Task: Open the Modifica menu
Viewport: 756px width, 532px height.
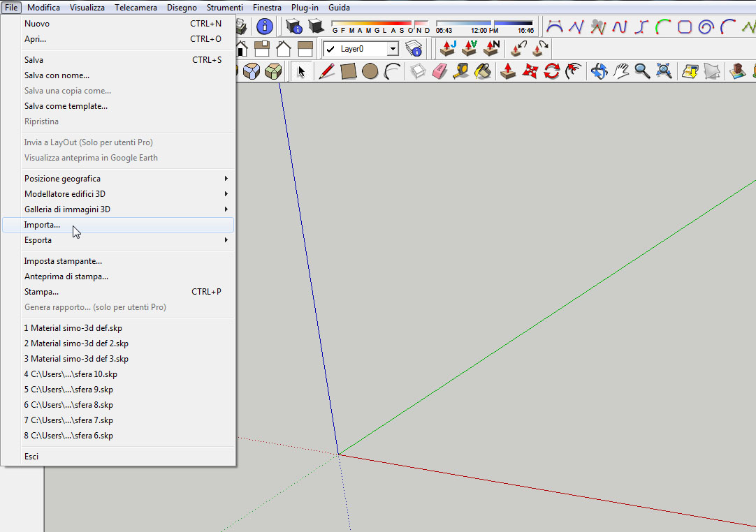Action: click(43, 7)
